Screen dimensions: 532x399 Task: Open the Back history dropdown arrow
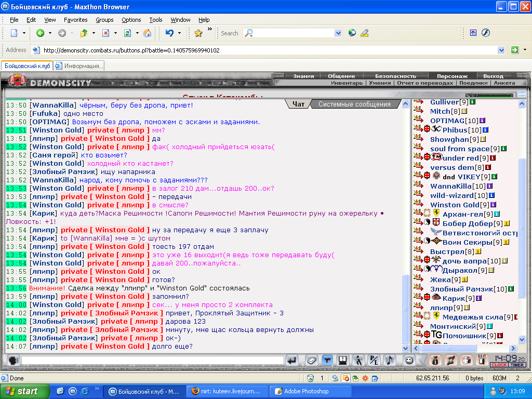[50, 33]
